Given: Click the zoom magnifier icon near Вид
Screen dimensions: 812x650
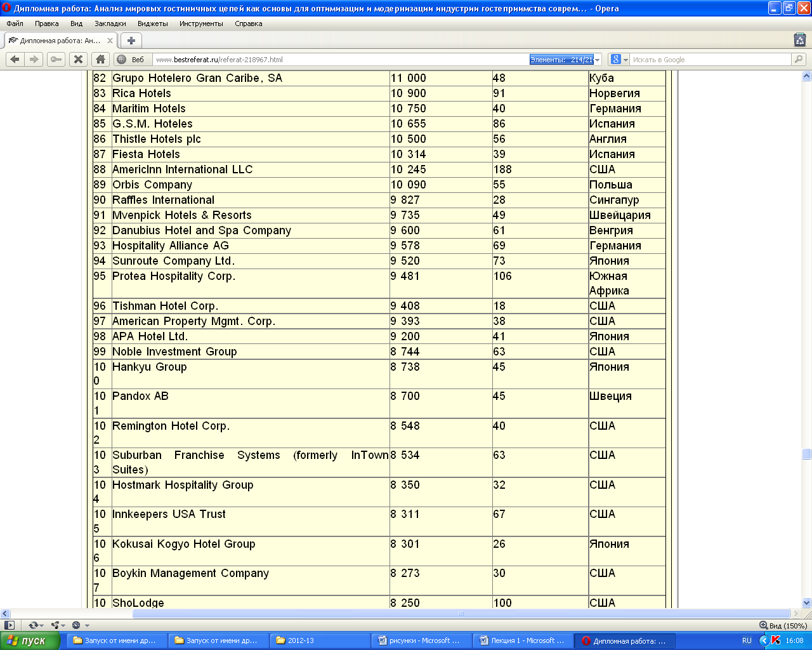Looking at the screenshot, I should [x=763, y=625].
